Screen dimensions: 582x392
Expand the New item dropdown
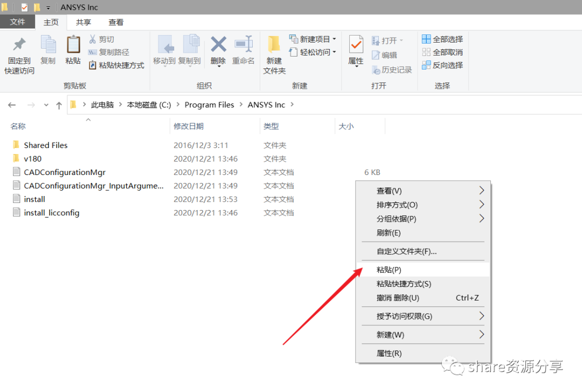tap(335, 39)
